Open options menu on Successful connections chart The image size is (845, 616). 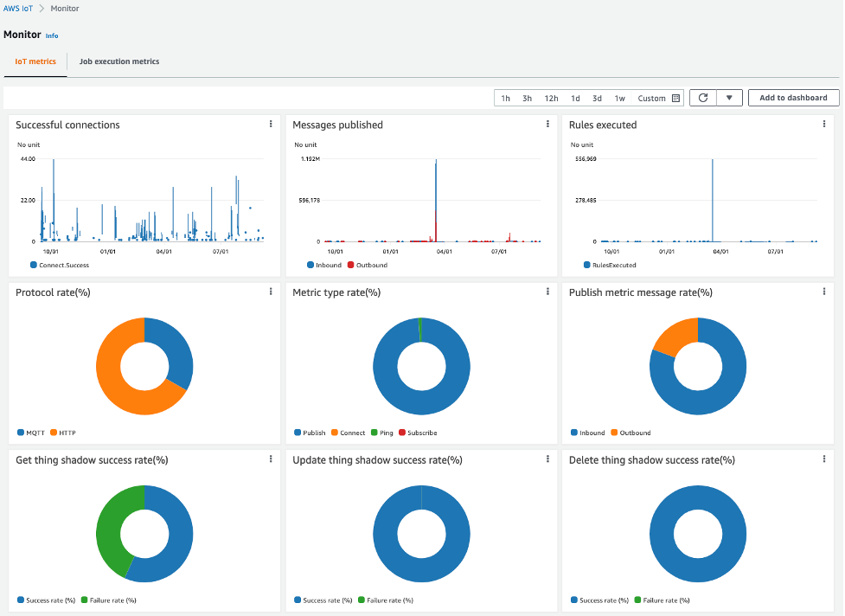pos(271,124)
